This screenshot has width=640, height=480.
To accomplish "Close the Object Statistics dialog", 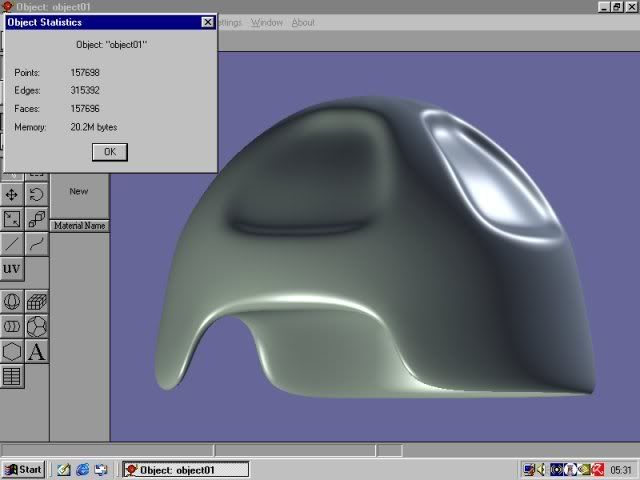I will click(x=207, y=21).
